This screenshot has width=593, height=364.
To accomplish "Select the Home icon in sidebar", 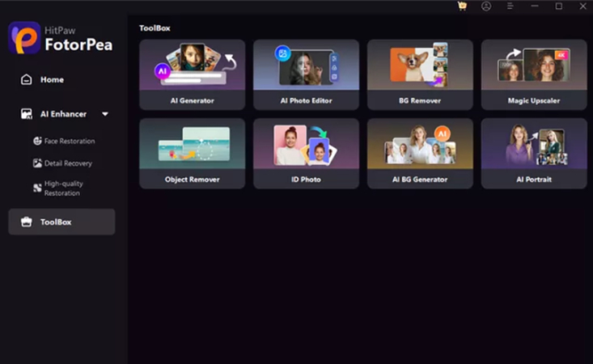I will (27, 79).
